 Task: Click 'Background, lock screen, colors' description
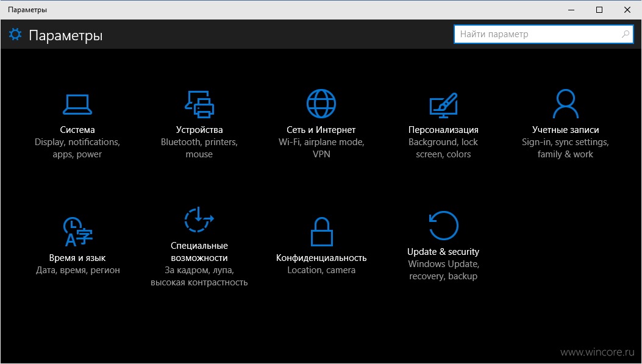click(x=443, y=148)
